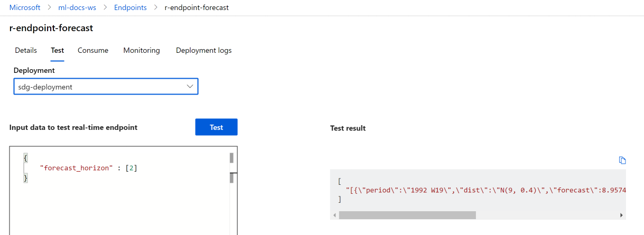644x235 pixels.
Task: Copy the test result to clipboard
Action: coord(622,161)
